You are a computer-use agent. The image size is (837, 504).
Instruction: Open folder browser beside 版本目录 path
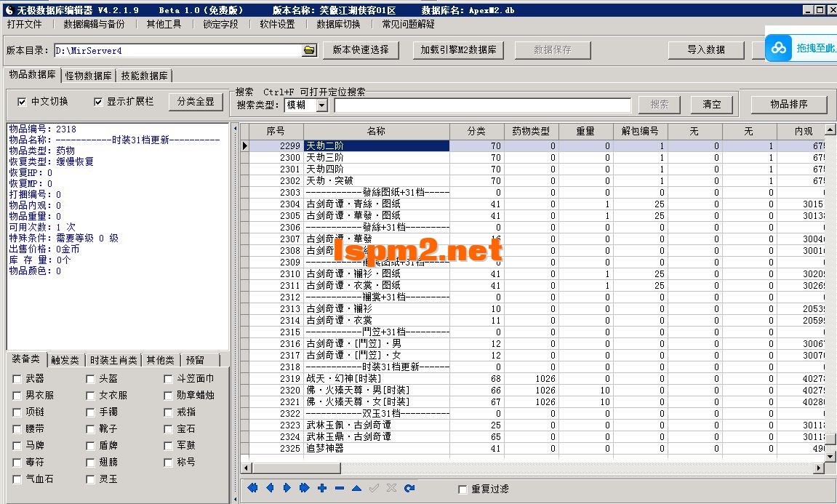click(308, 50)
